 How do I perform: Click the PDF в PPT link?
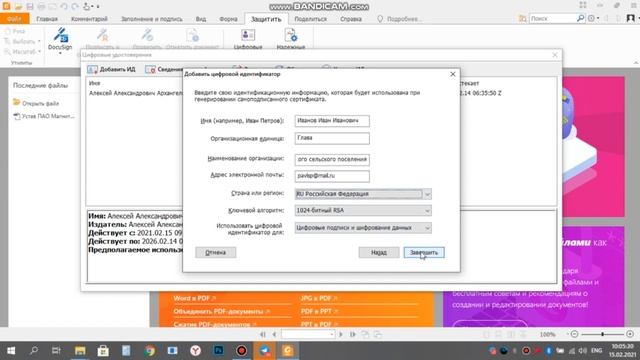pos(319,311)
